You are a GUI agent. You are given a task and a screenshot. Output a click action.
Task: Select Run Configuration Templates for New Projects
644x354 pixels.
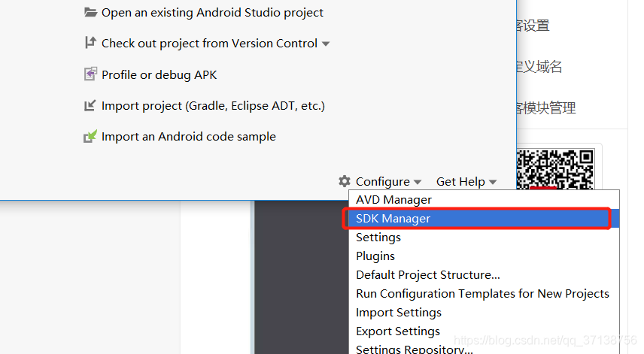click(484, 294)
